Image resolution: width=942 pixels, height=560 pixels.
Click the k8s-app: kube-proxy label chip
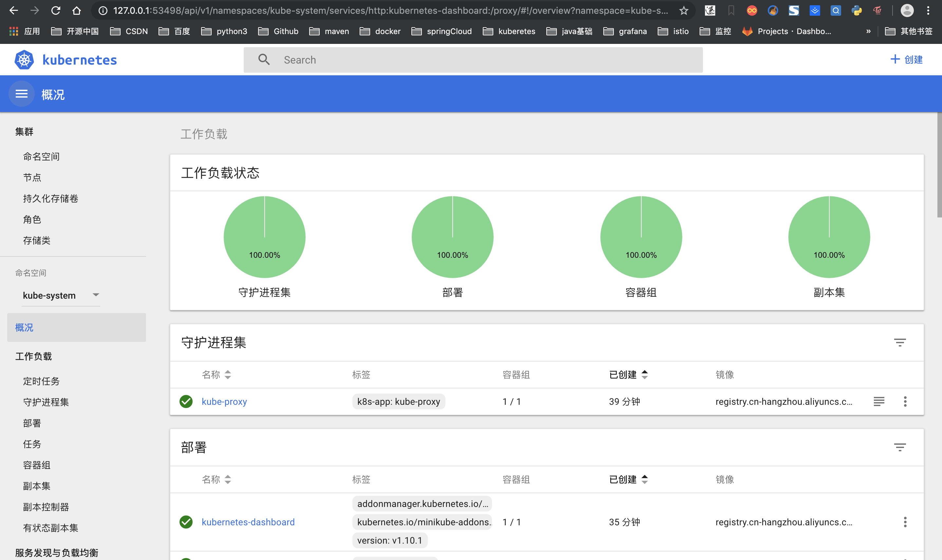pyautogui.click(x=399, y=401)
